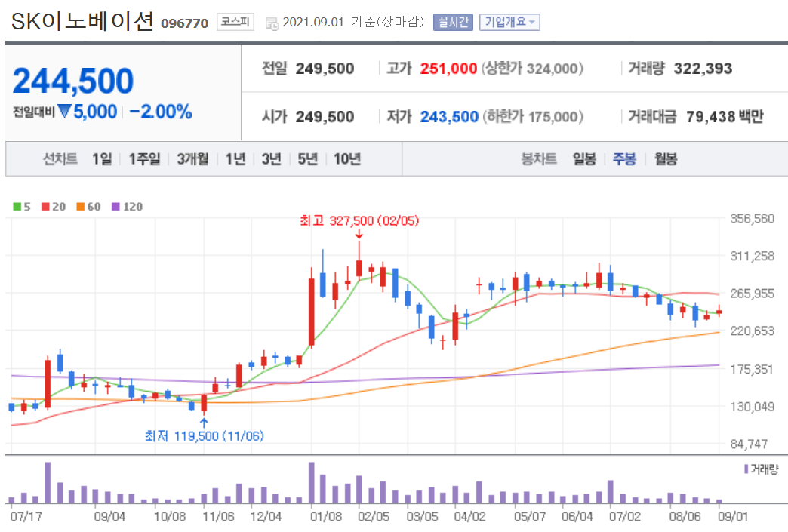
Task: Switch to the 3개월 chart period
Action: point(192,159)
